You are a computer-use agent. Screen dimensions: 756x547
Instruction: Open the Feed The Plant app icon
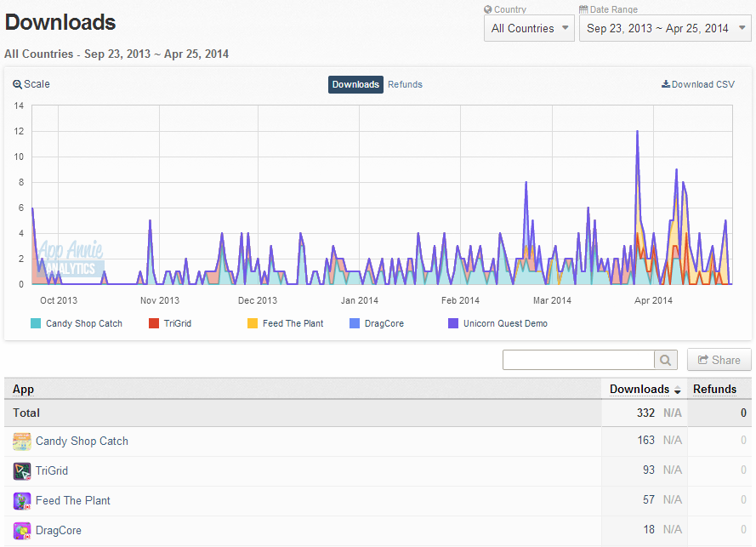point(22,501)
